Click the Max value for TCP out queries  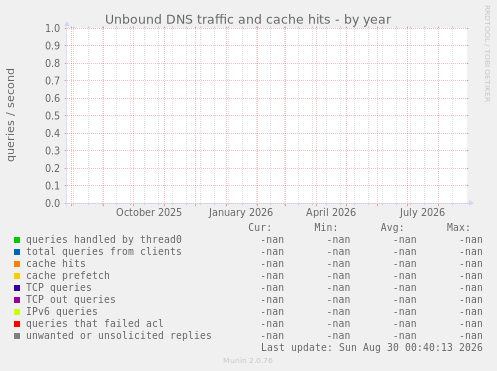[x=471, y=300]
